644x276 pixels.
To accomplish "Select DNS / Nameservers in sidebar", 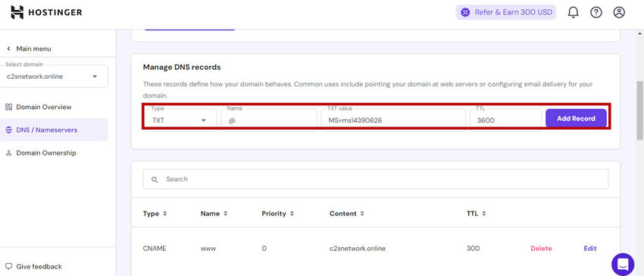I will point(54,130).
